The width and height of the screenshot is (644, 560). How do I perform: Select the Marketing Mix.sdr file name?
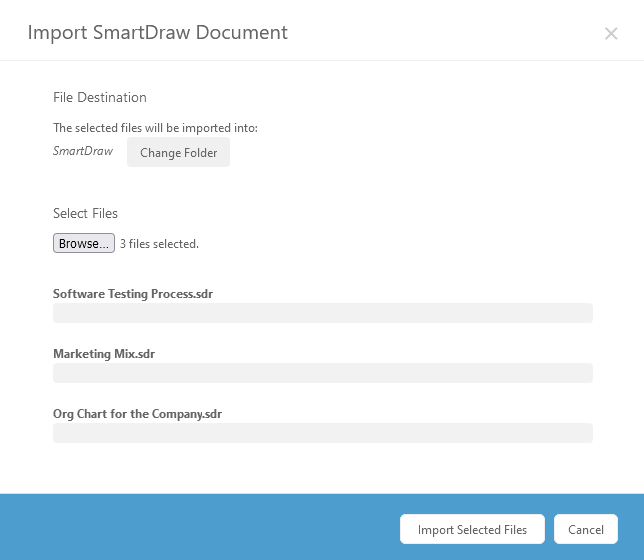tap(104, 354)
